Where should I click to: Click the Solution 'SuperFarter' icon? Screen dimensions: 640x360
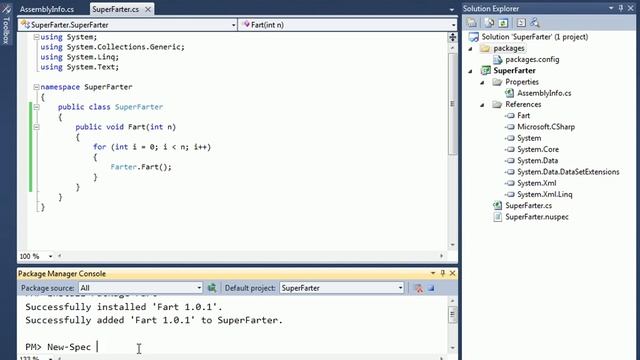pos(473,37)
